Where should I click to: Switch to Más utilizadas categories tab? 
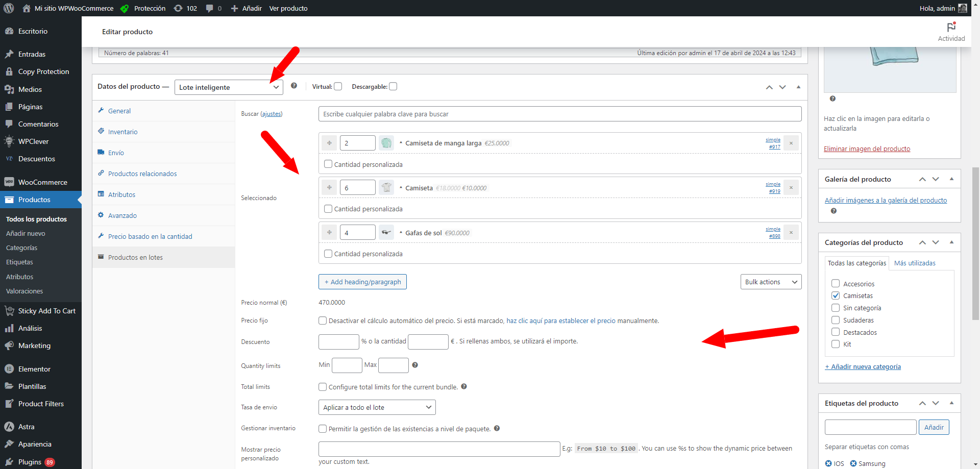[915, 263]
